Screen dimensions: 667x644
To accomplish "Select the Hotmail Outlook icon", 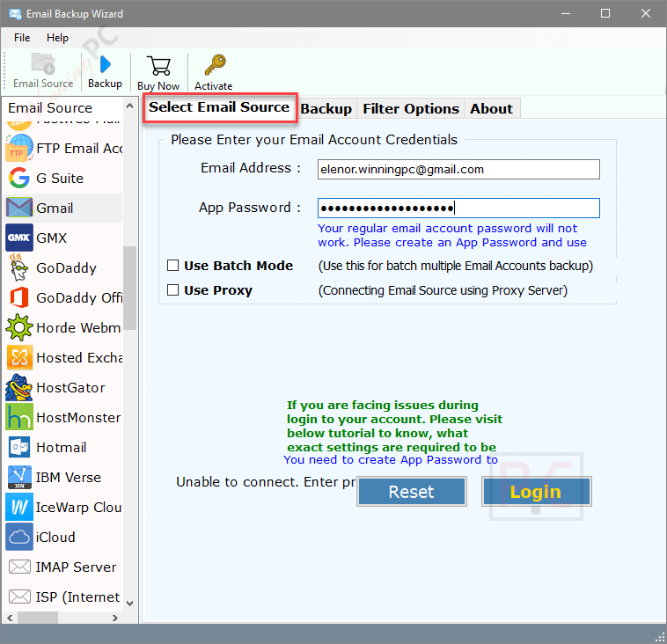I will (x=19, y=448).
